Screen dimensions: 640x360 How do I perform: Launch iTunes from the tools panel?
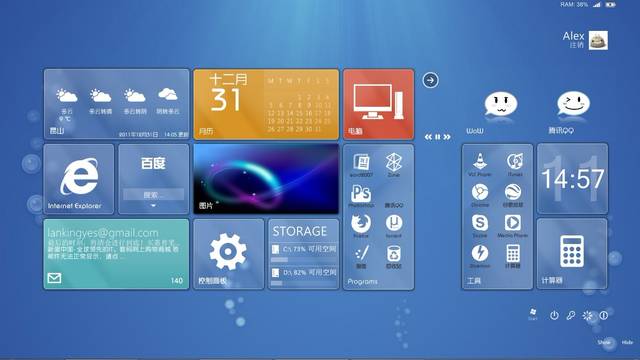point(515,164)
